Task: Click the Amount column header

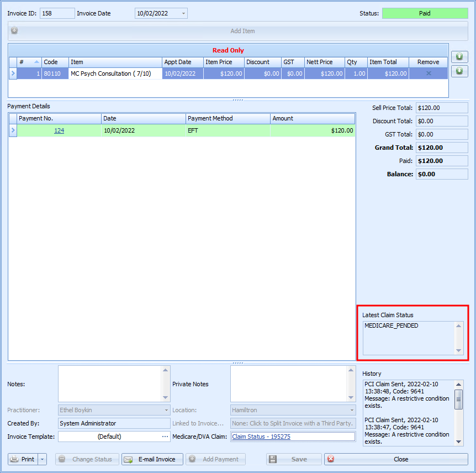Action: pyautogui.click(x=313, y=118)
